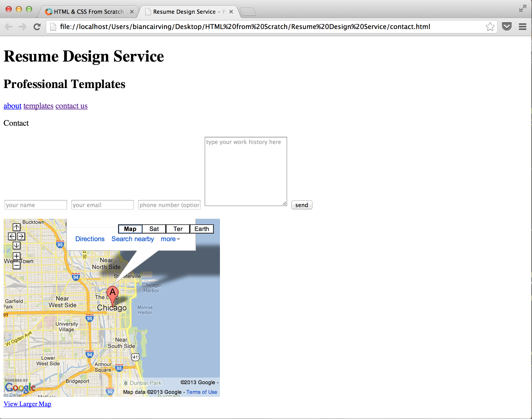Viewport: 532px width, 419px height.
Task: Zoom in the map with plus
Action: 17,256
